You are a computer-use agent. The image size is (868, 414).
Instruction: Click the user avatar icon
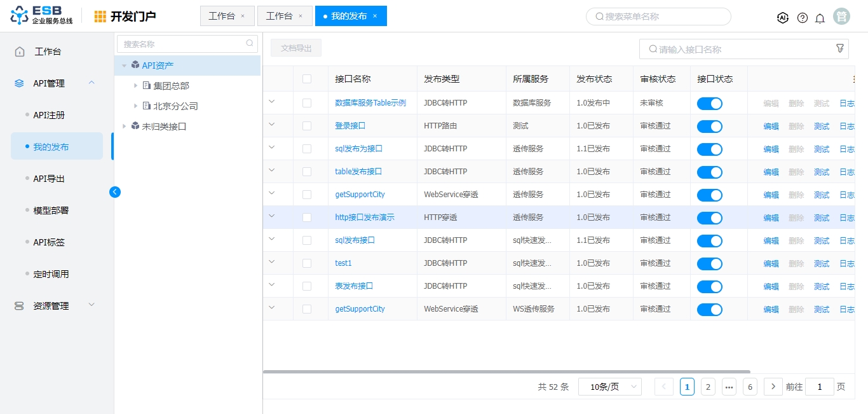click(841, 17)
